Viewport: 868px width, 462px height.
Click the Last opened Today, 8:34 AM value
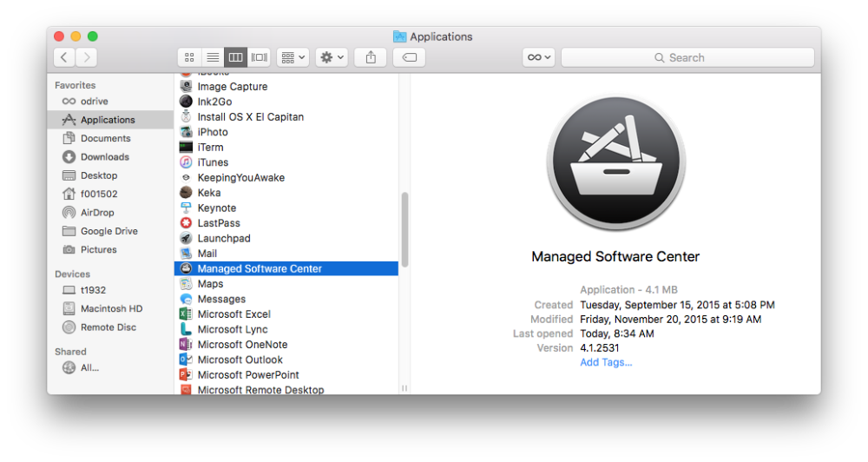pos(617,333)
